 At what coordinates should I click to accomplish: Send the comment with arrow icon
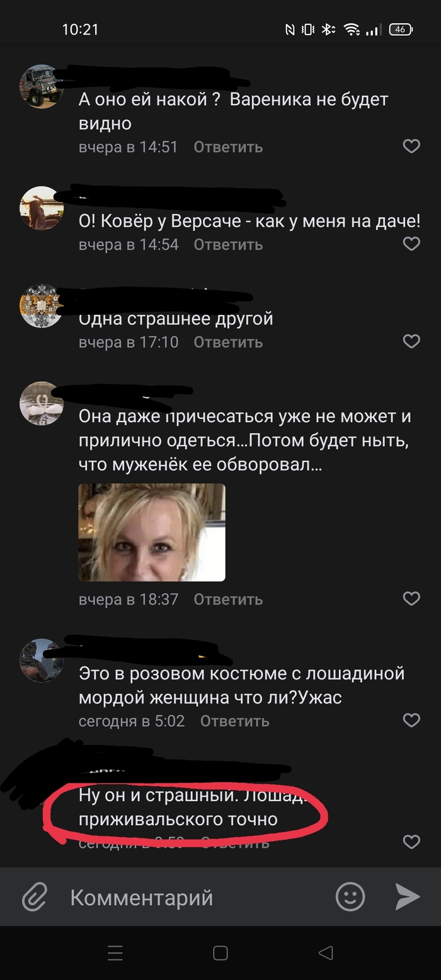tap(407, 897)
